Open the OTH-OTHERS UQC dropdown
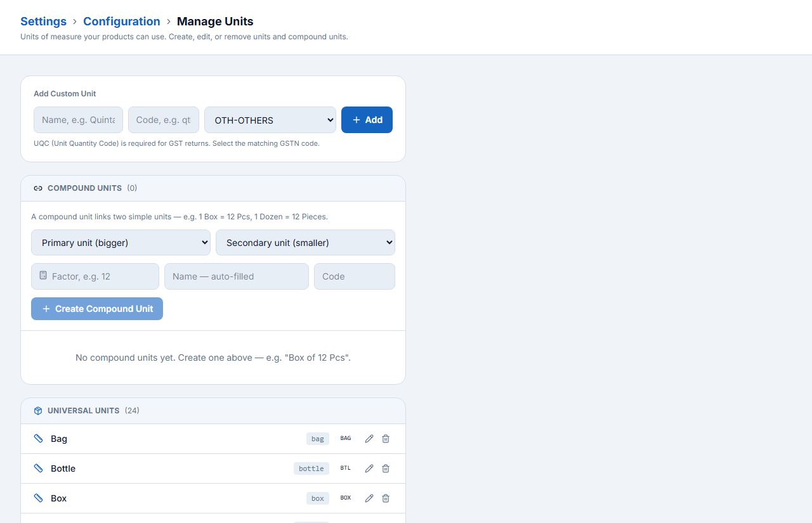 click(x=270, y=120)
